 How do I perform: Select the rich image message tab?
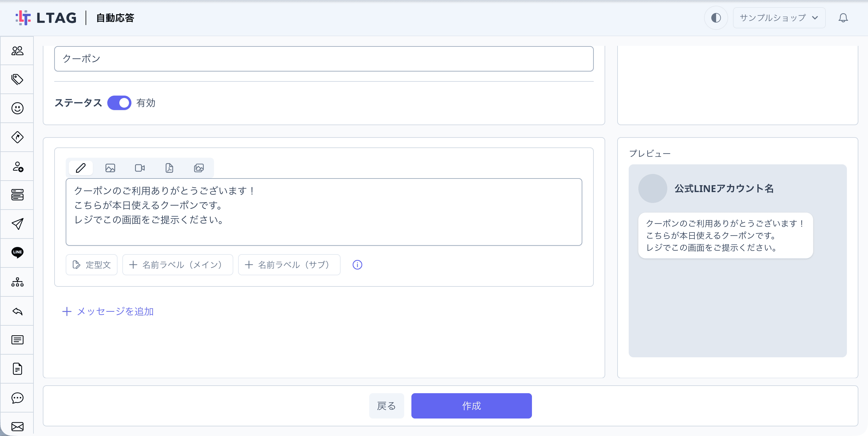[199, 168]
